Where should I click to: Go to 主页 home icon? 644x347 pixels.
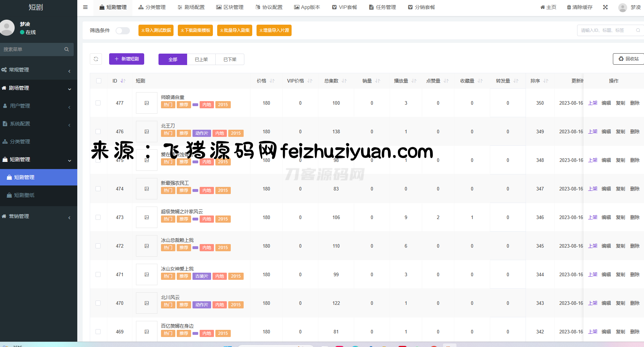pos(542,7)
